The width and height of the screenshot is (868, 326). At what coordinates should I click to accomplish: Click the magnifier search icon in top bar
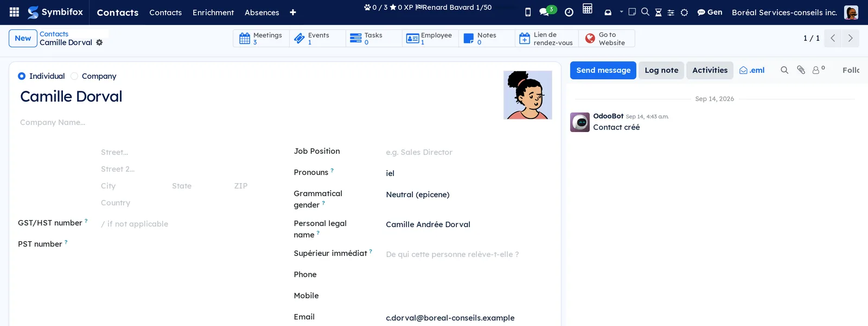(645, 11)
